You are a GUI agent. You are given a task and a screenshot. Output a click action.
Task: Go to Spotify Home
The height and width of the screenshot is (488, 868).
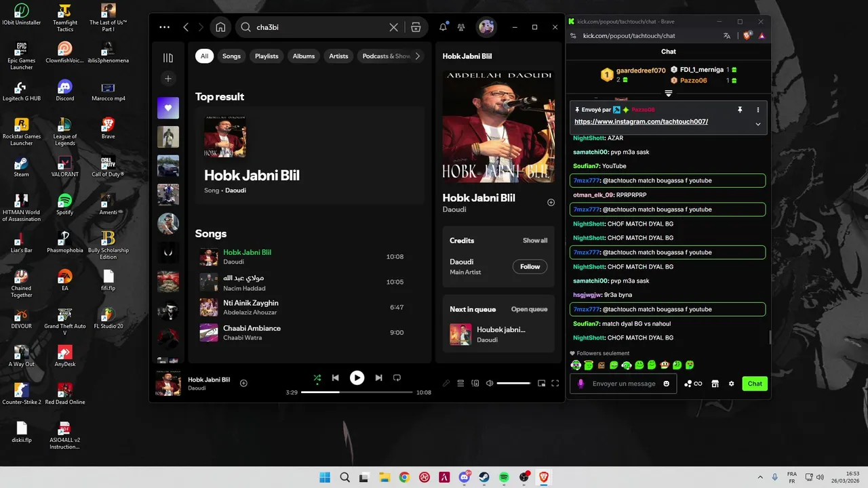(x=220, y=27)
